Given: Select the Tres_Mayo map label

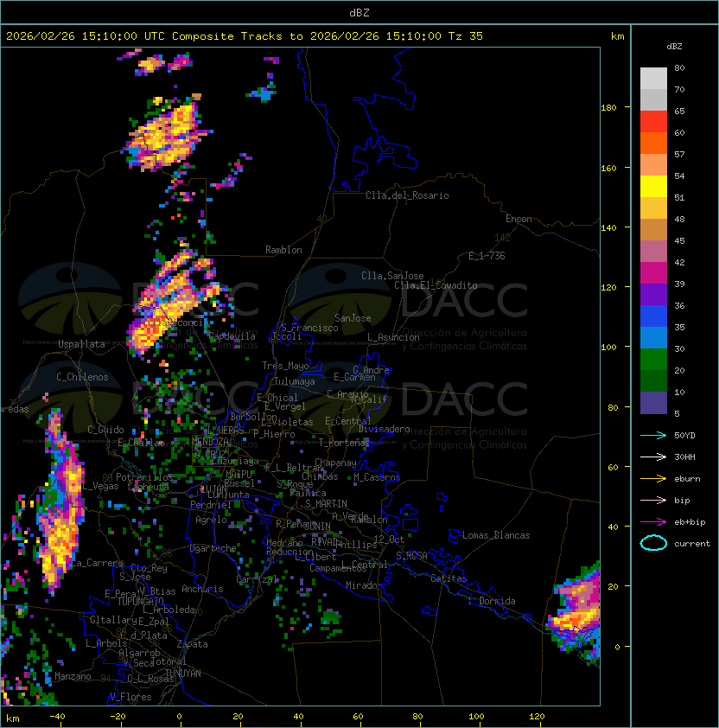Looking at the screenshot, I should [285, 366].
